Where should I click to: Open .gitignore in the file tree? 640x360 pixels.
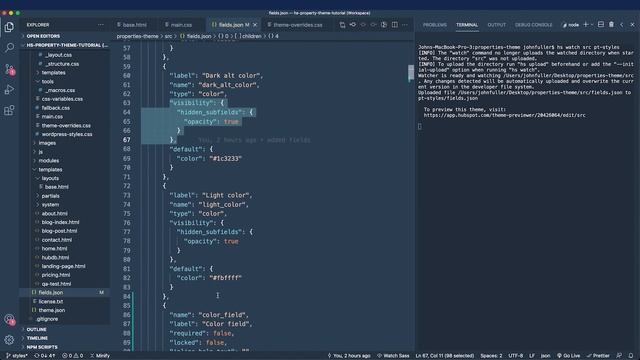click(x=47, y=319)
